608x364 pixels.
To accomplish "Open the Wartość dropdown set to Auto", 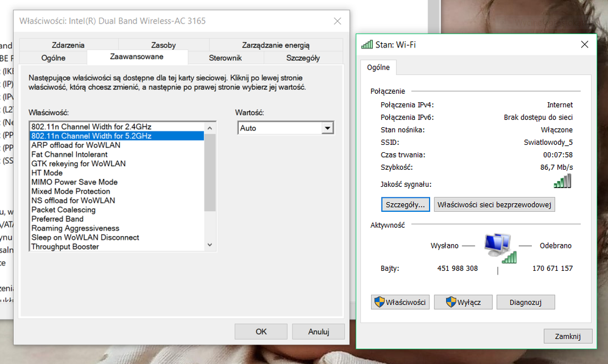I will [286, 128].
